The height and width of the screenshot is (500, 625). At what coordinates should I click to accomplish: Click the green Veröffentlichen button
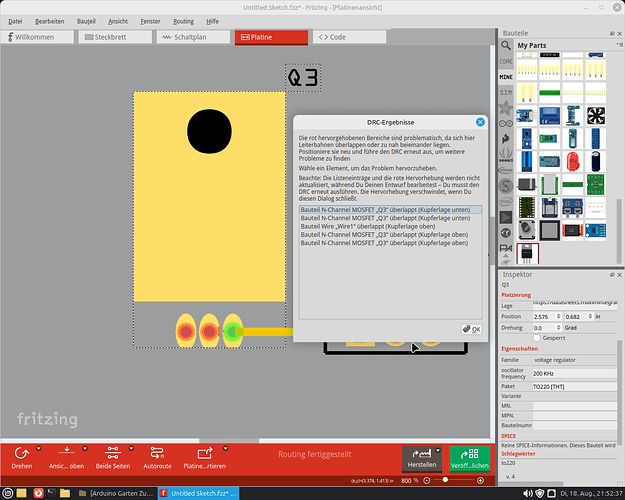pos(470,459)
